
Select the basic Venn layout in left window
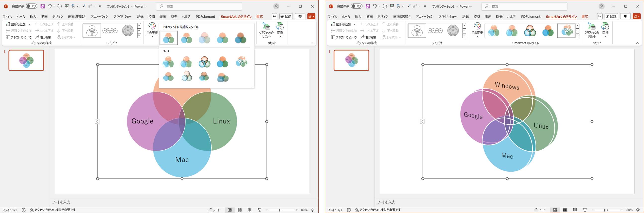pos(92,31)
